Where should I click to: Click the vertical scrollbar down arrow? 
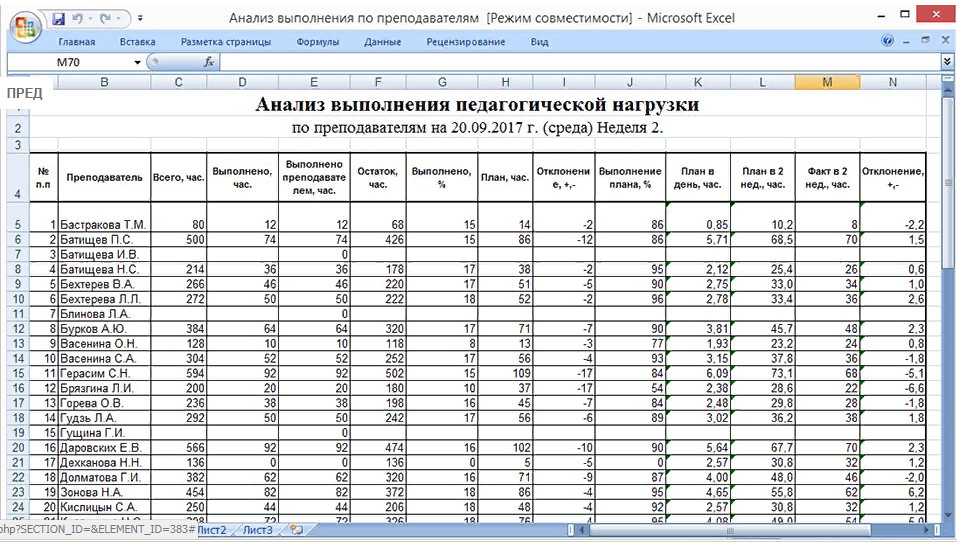tap(947, 514)
